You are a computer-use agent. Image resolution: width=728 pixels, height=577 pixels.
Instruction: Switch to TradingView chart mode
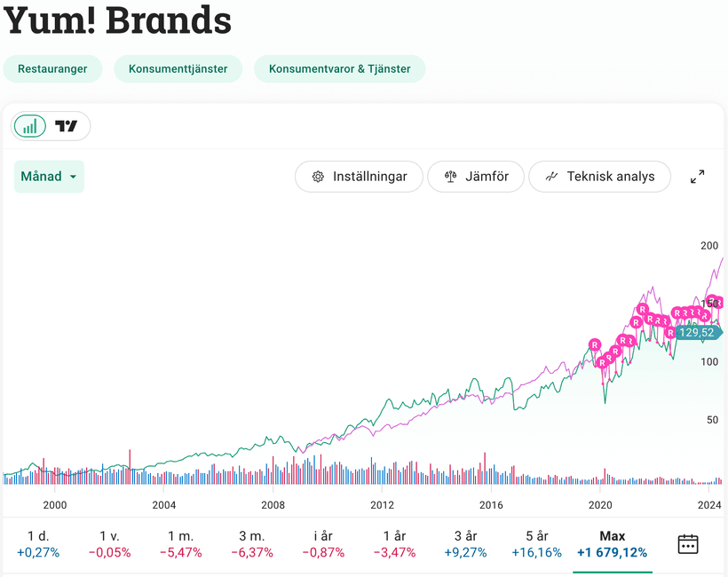pos(67,126)
